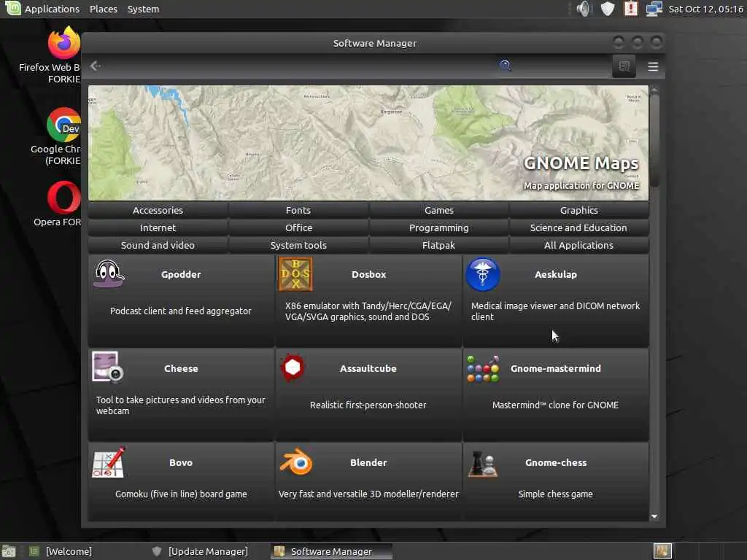Viewport: 747px width, 560px height.
Task: Click 'Tool to take pictures' Cheese description
Action: coord(181,405)
